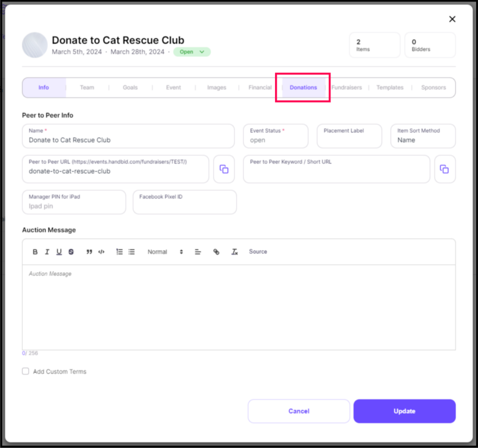Open the Open status dropdown near event dates
The width and height of the screenshot is (478, 448).
coord(192,52)
